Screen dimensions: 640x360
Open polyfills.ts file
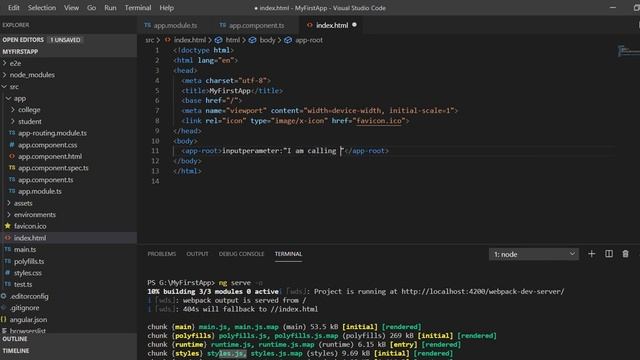coord(29,261)
